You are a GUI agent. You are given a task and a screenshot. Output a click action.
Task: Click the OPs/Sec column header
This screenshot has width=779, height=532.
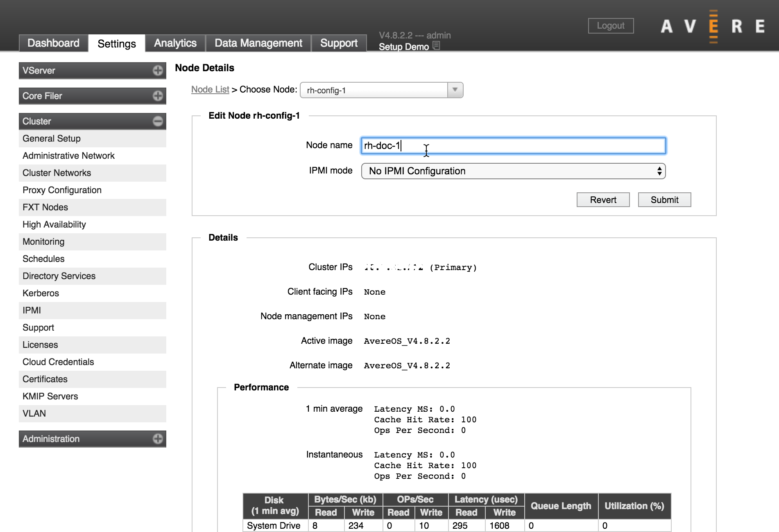(415, 500)
